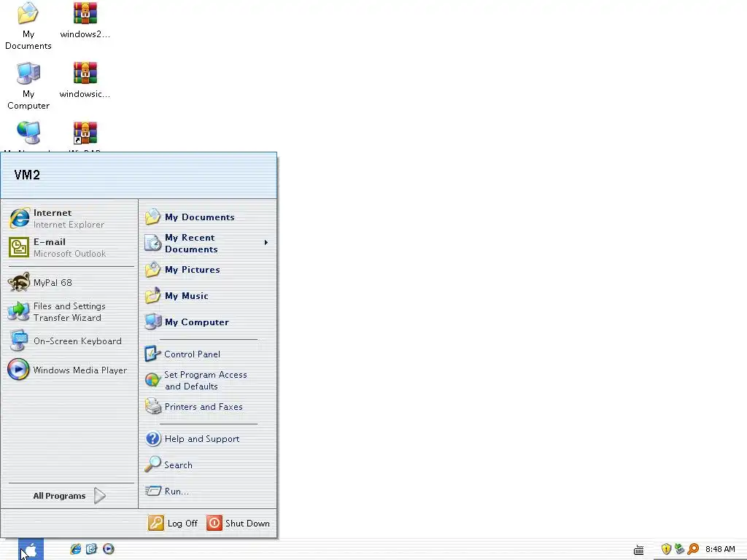Open Control Panel
This screenshot has height=560, width=747.
click(x=208, y=354)
